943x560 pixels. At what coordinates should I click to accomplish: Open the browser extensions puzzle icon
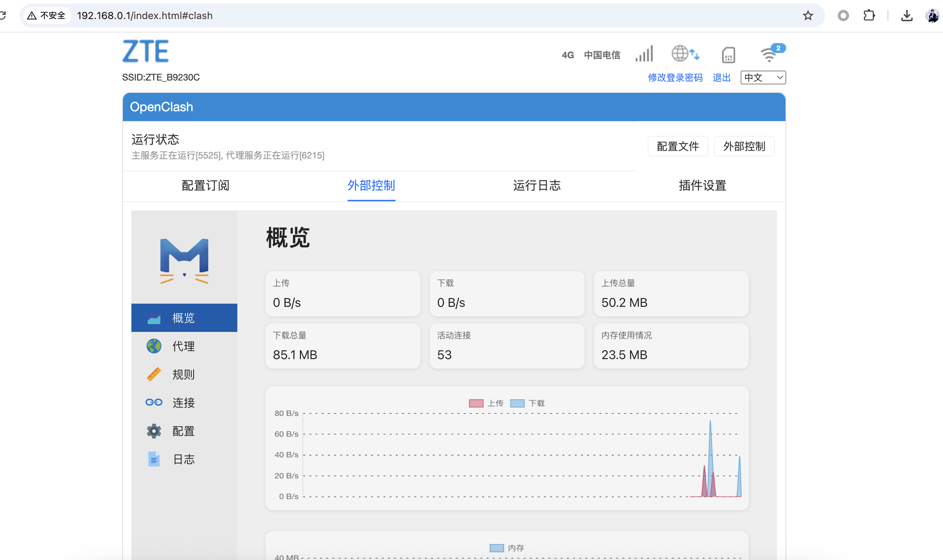click(869, 16)
